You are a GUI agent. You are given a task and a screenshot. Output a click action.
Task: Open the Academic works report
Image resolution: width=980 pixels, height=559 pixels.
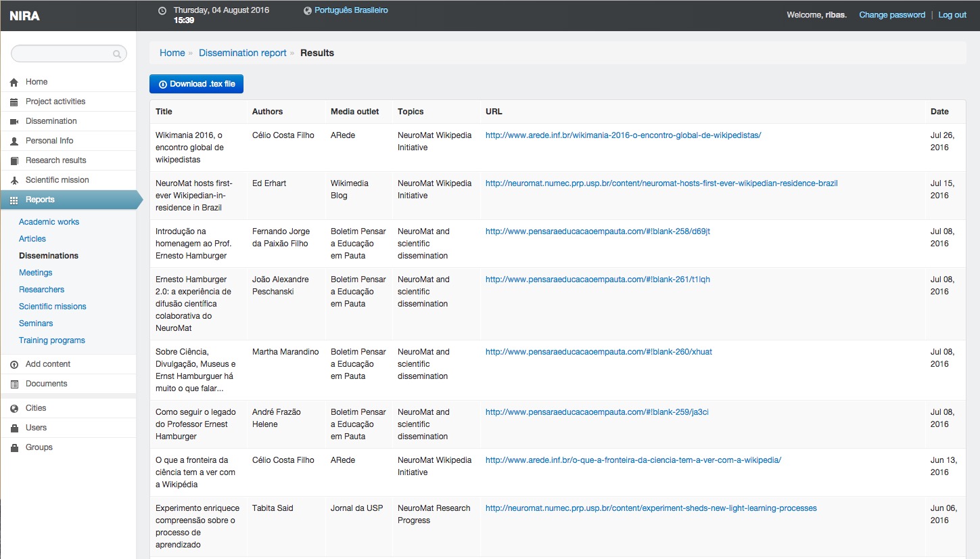click(49, 222)
